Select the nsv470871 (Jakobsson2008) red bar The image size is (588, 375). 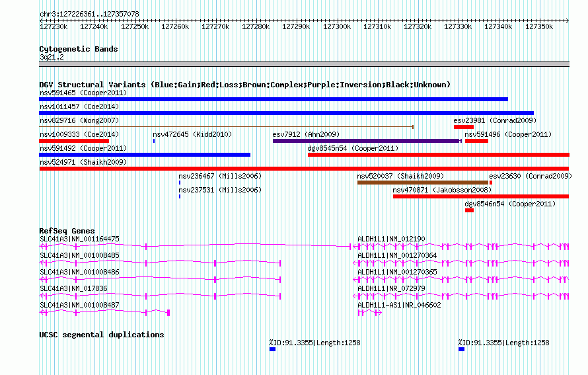(481, 196)
